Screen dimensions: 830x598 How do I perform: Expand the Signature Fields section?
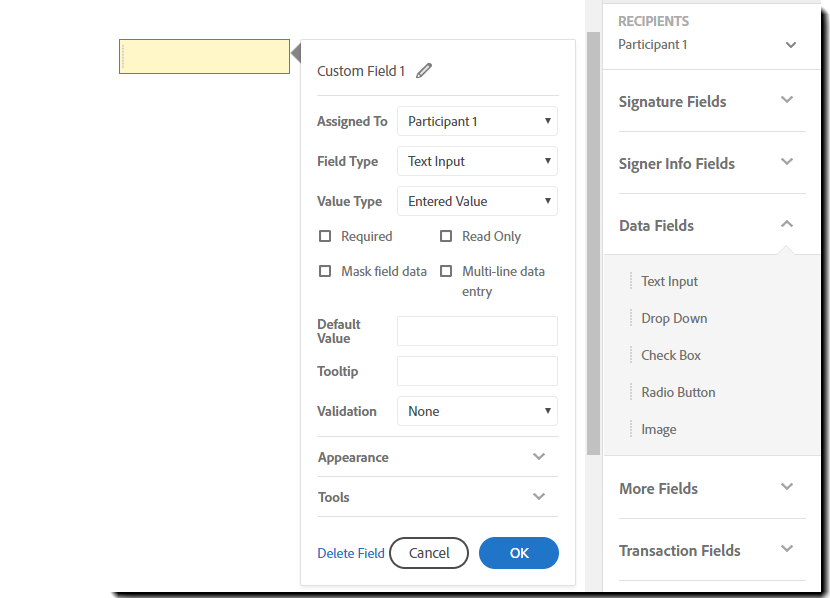[787, 100]
